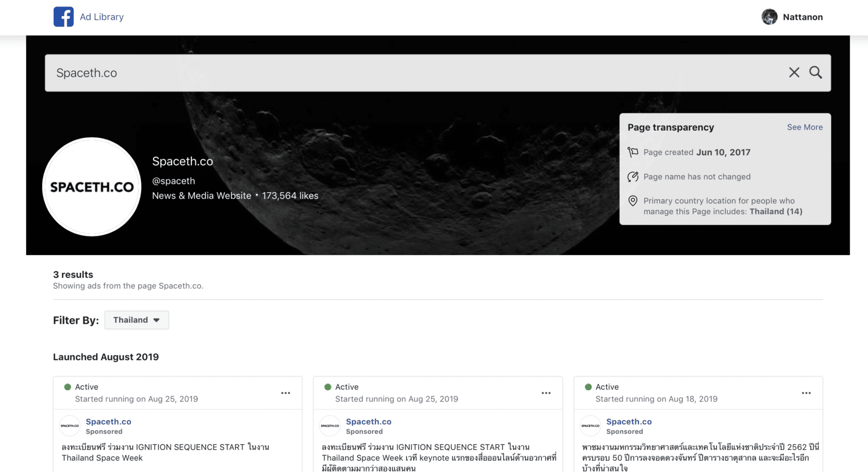
Task: Click the page name changed edit icon
Action: click(x=633, y=177)
